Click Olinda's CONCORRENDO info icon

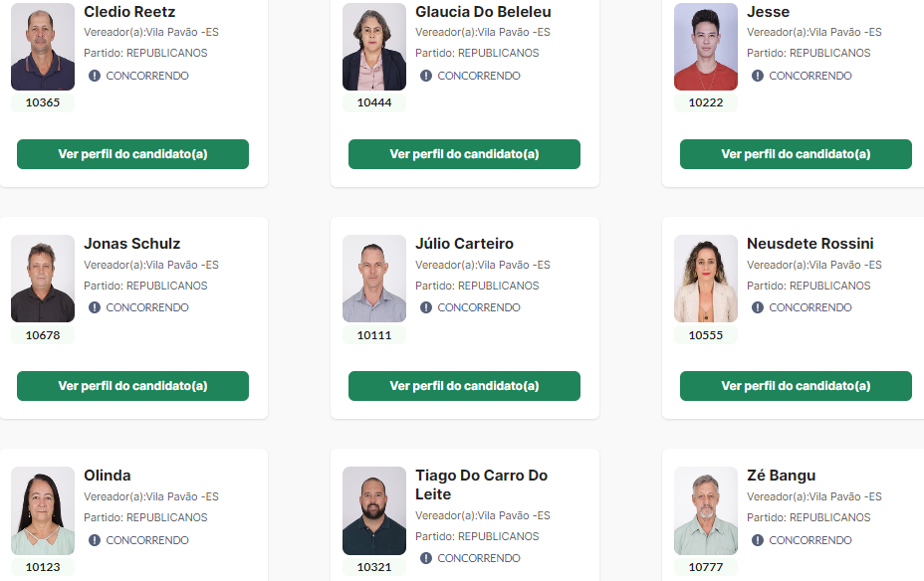(x=95, y=540)
